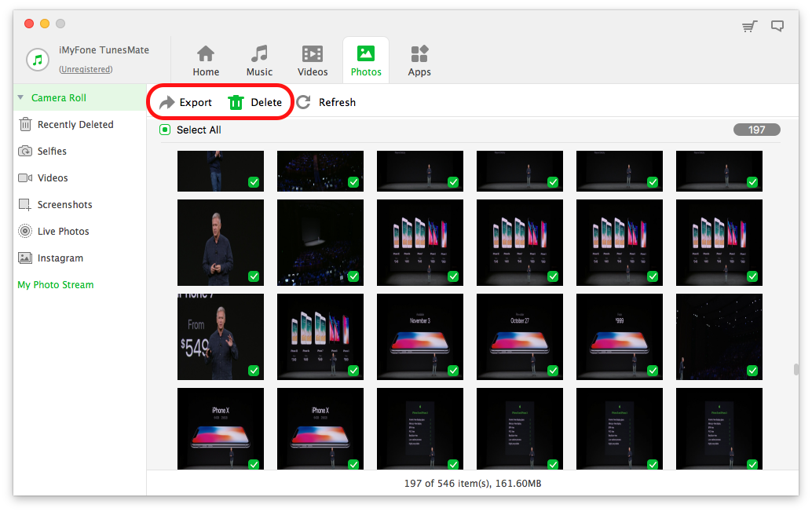Click the green Delete trash icon
The width and height of the screenshot is (812, 512).
point(236,103)
